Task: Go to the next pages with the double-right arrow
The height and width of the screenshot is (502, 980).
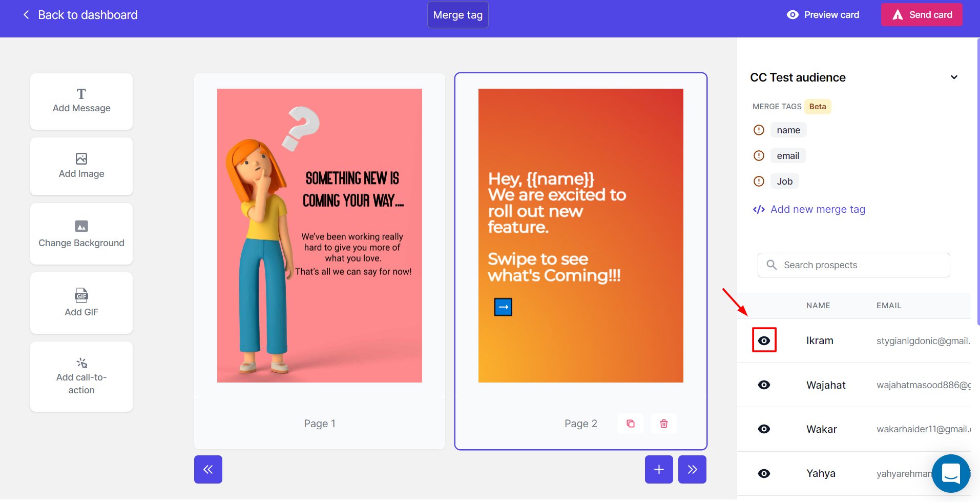Action: coord(692,469)
